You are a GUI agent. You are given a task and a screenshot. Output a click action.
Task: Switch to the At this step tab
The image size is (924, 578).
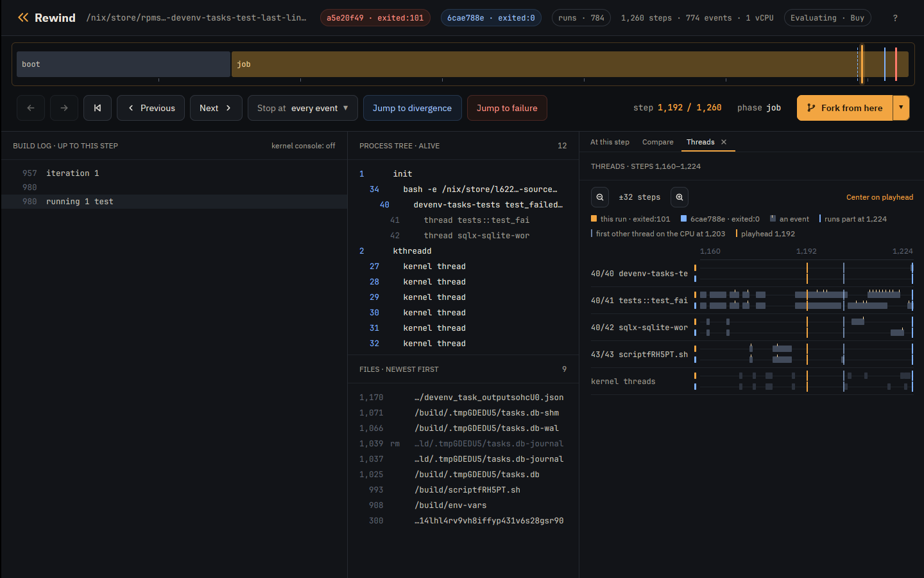pyautogui.click(x=610, y=142)
